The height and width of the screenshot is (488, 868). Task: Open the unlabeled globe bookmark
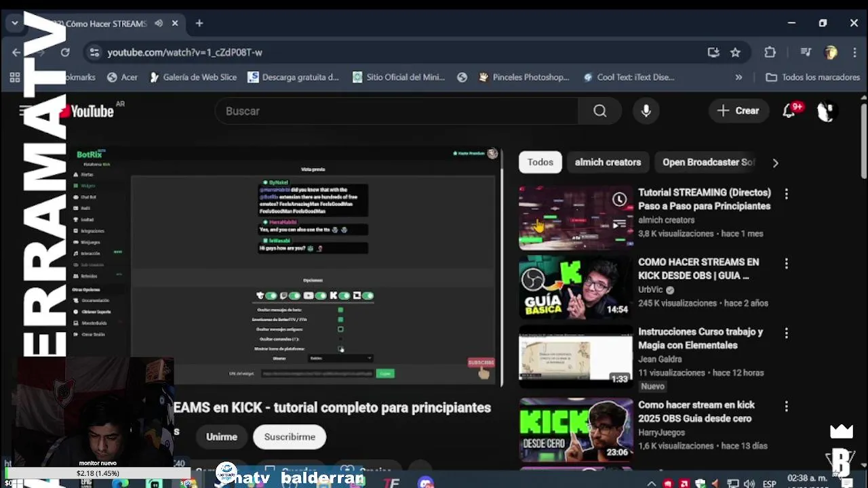462,77
